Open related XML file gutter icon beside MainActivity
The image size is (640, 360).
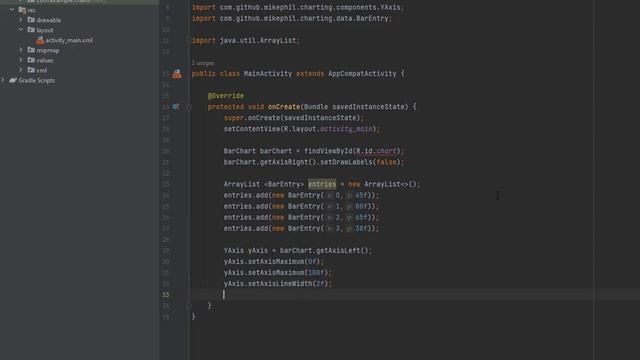pyautogui.click(x=177, y=74)
